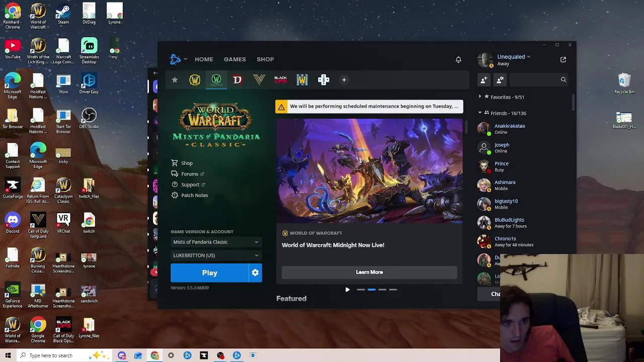This screenshot has height=362, width=644.
Task: Click the taskbar search box
Action: tap(64, 355)
